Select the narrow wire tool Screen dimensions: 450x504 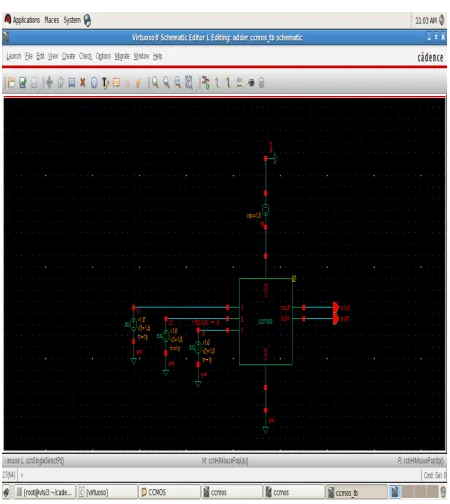coord(217,82)
